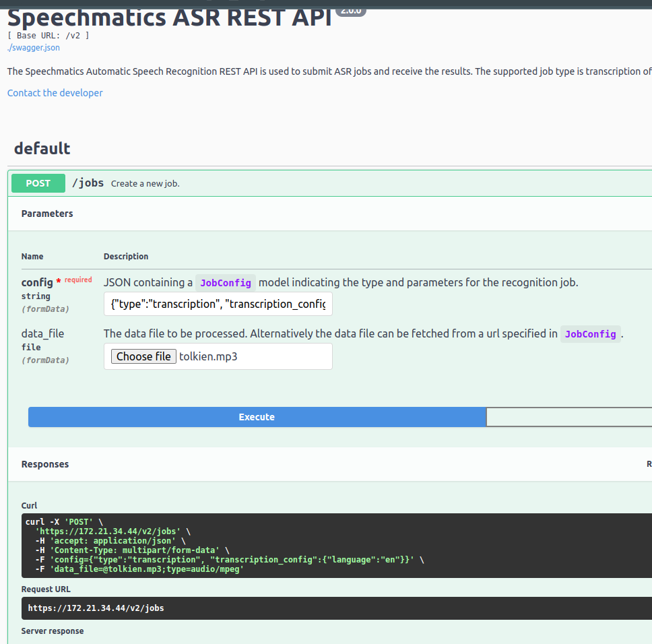
Task: Click Choose file to replace tolkien.mp3
Action: (x=143, y=356)
